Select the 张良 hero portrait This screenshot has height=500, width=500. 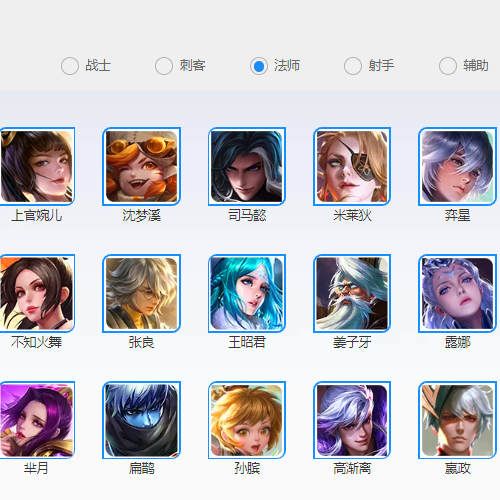142,293
